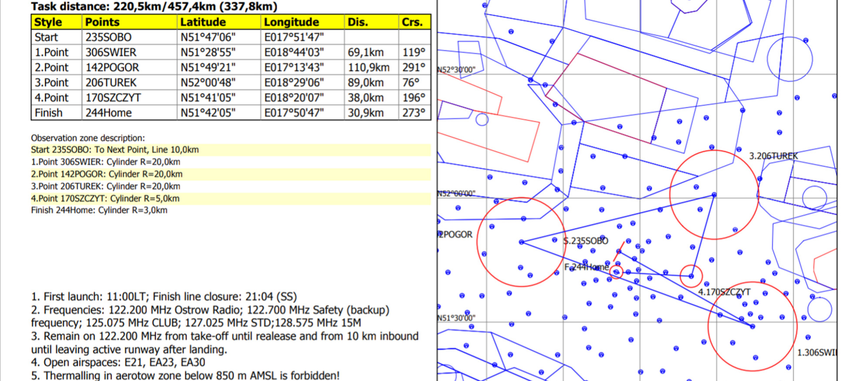Click the N51°30'00" latitude label on map
This screenshot has height=381, width=868.
point(456,318)
